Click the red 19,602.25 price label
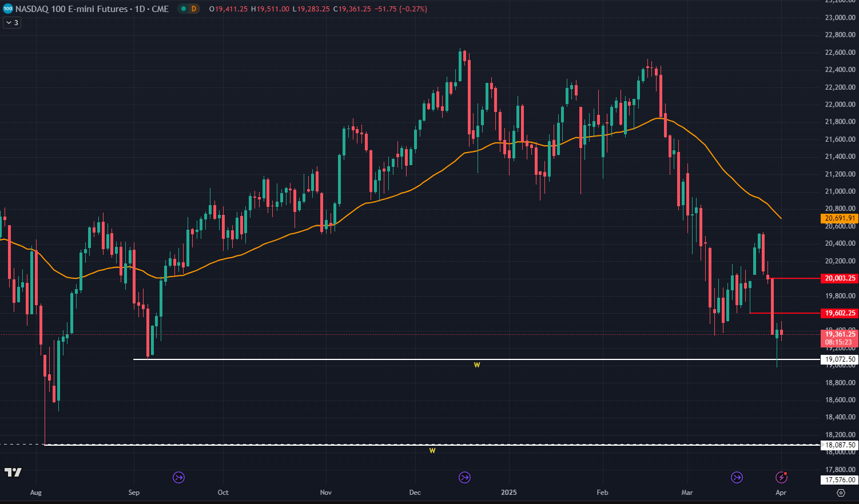859x504 pixels. tap(840, 313)
